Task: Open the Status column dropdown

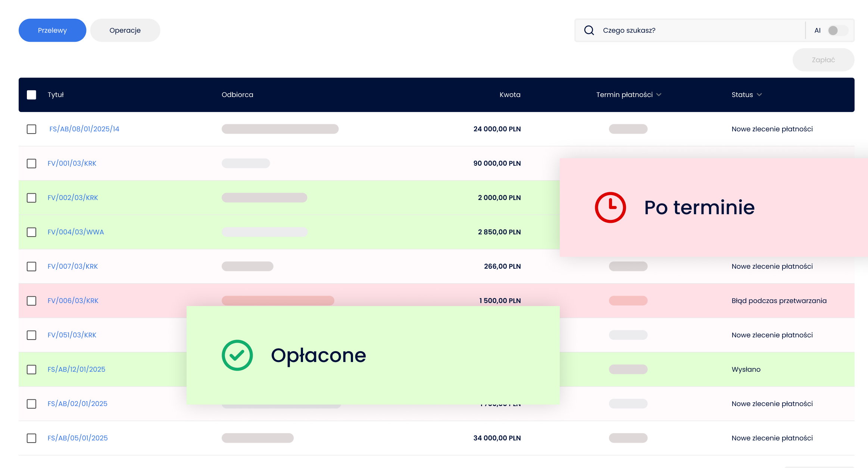Action: click(x=759, y=95)
